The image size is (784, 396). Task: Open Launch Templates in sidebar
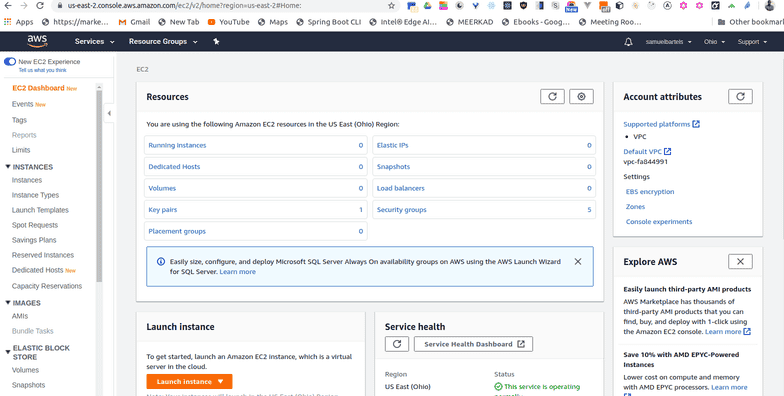[x=40, y=210]
